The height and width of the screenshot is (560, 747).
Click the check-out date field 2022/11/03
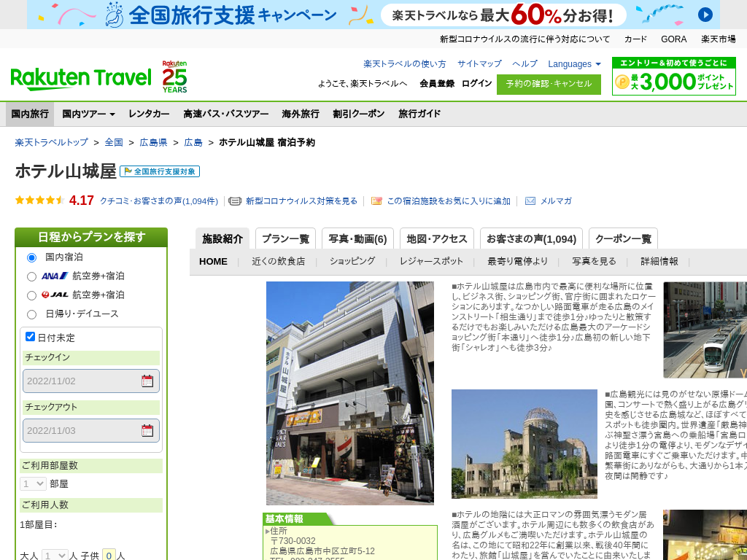pyautogui.click(x=91, y=430)
